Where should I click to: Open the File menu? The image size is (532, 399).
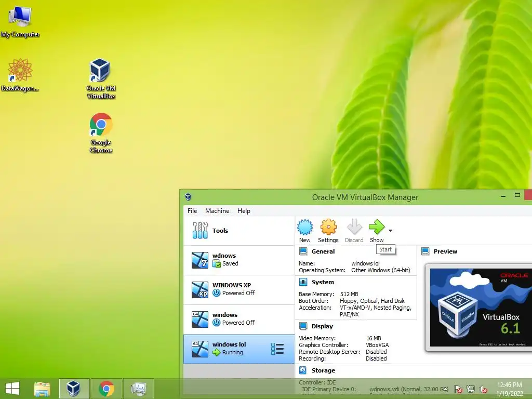[x=192, y=211]
